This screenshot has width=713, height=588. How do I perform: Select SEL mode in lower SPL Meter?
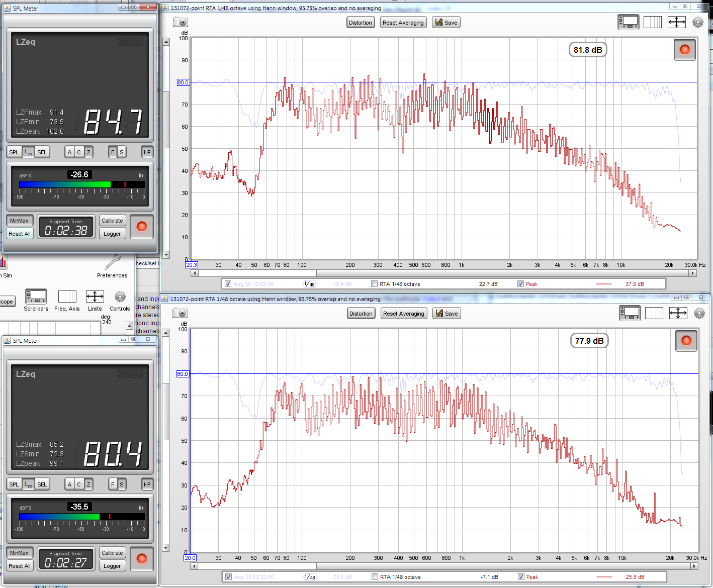click(x=42, y=484)
